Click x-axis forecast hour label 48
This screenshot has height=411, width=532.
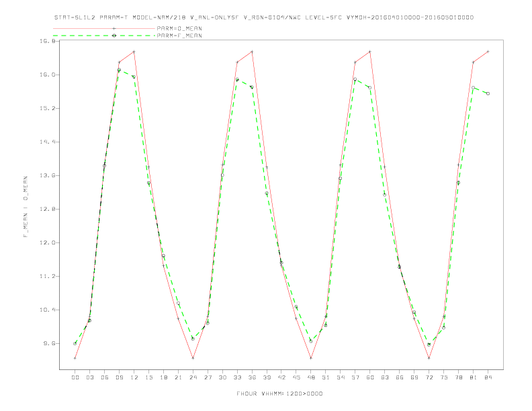[x=311, y=377]
